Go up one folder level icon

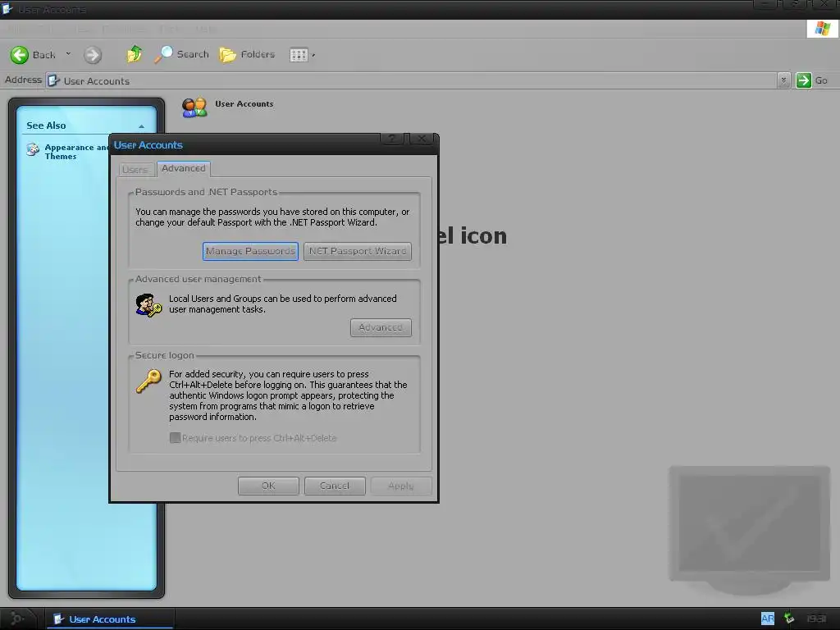tap(134, 54)
